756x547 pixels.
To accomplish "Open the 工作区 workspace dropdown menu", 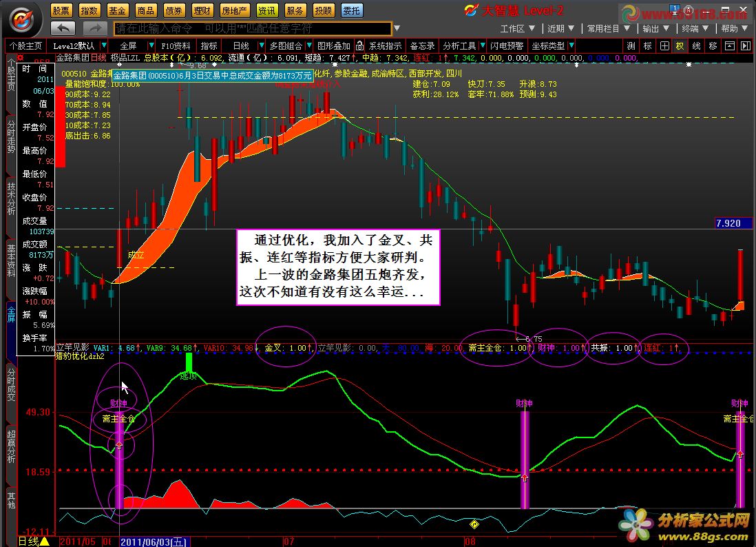I will (x=517, y=28).
